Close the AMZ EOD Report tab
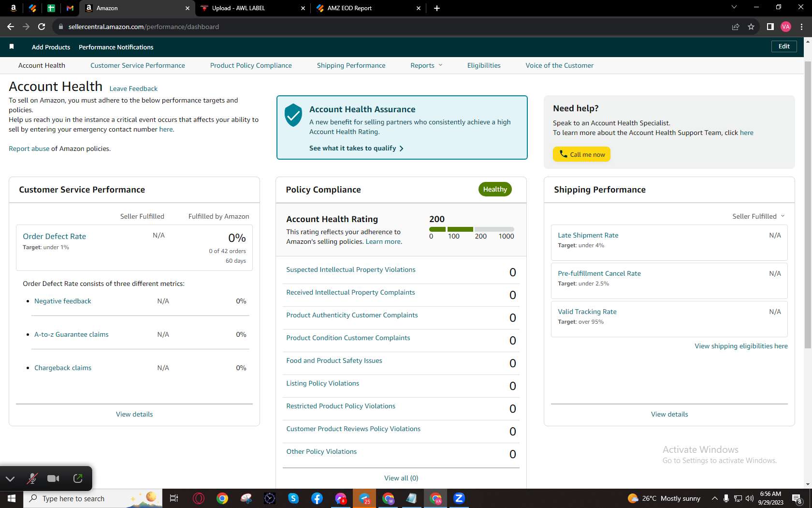 pyautogui.click(x=419, y=8)
